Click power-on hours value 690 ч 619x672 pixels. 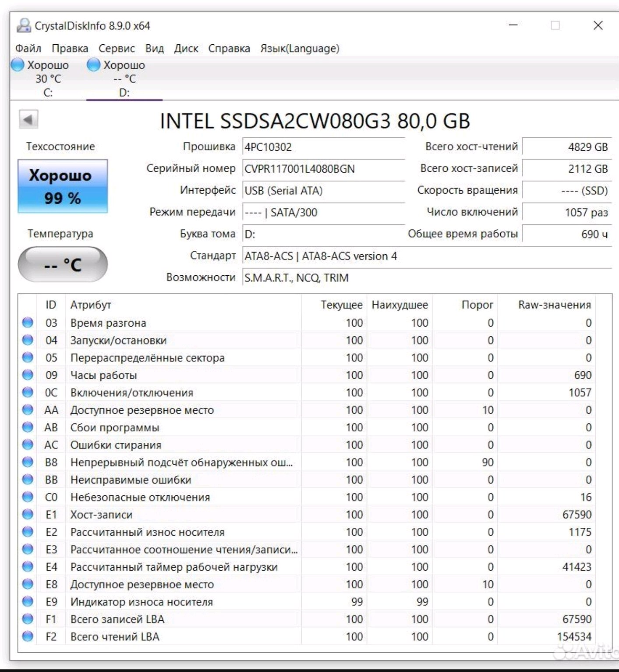pyautogui.click(x=567, y=234)
